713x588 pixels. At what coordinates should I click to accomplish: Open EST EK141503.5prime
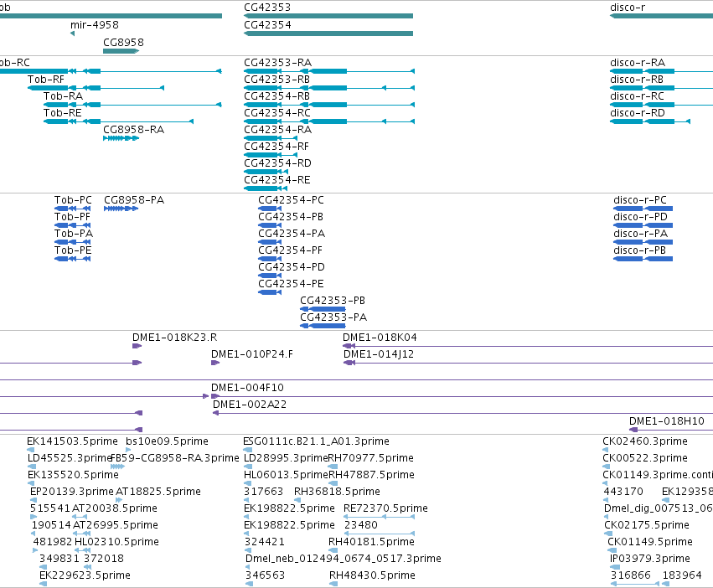(x=31, y=450)
